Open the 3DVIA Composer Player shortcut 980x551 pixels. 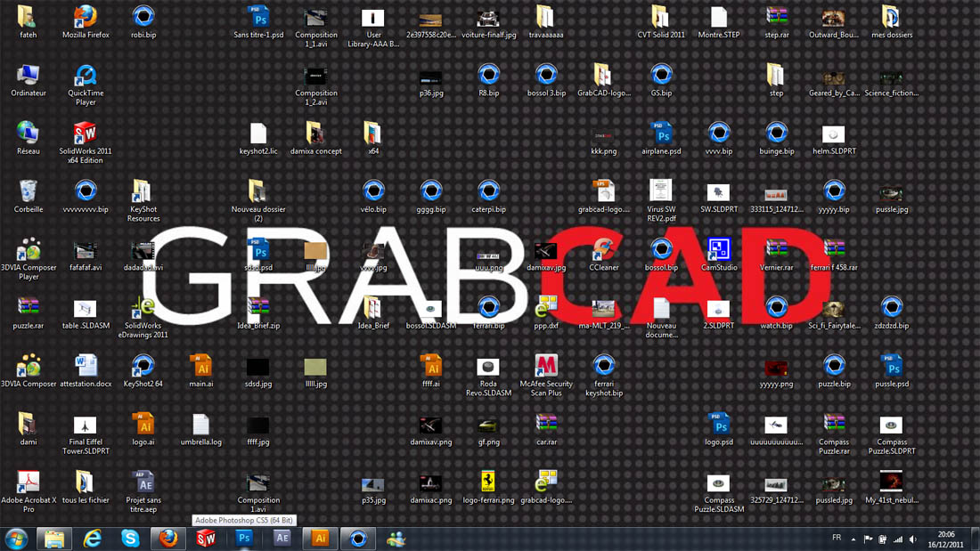click(29, 259)
